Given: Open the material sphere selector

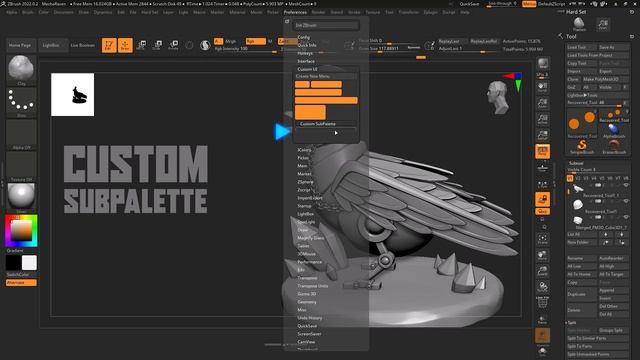Looking at the screenshot, I should click(21, 196).
